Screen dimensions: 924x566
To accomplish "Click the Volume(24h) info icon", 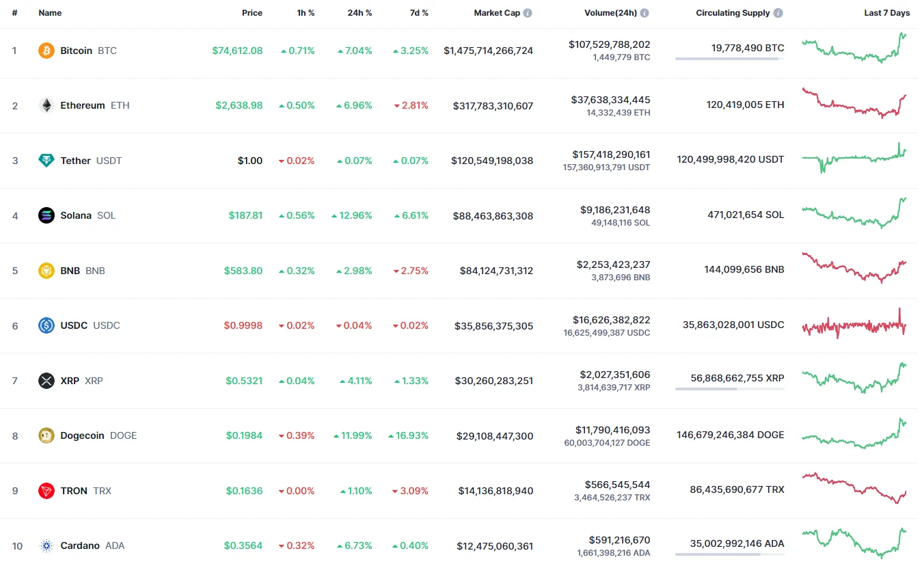I will pyautogui.click(x=644, y=13).
